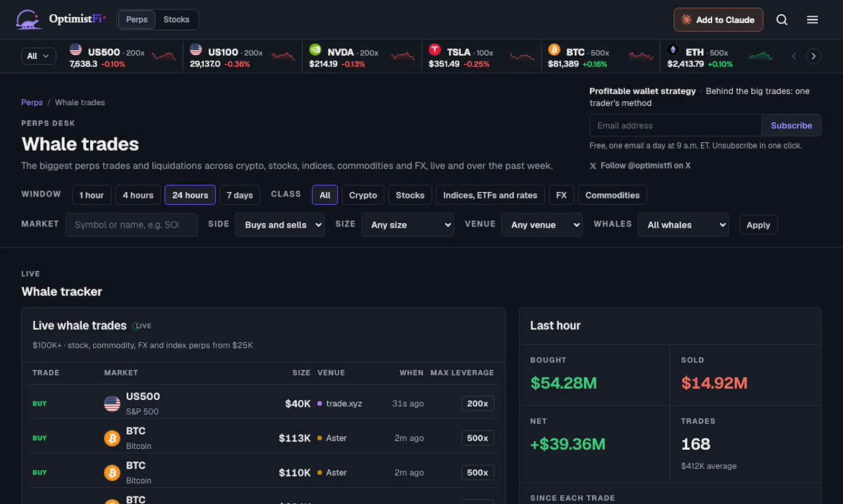Viewport: 843px width, 504px height.
Task: Switch to the Stocks header tab
Action: 177,19
